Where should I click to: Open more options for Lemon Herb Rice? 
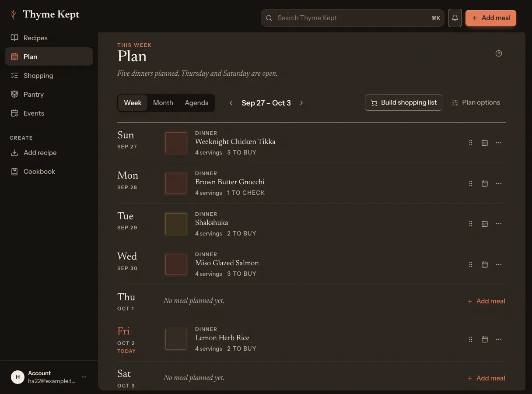pyautogui.click(x=499, y=339)
